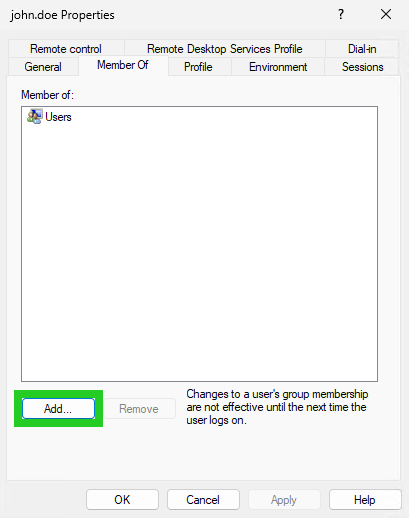Select the Member Of tab

point(123,65)
